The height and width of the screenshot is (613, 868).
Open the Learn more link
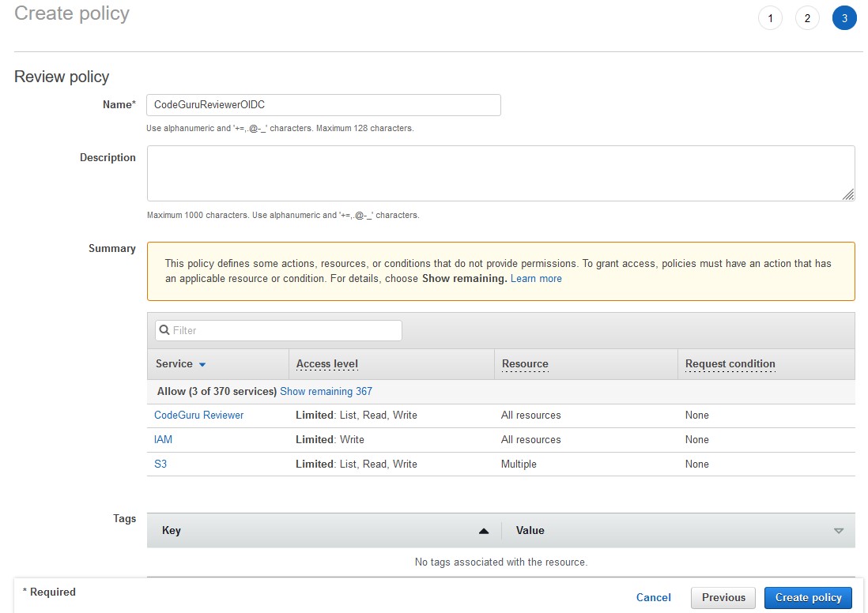click(x=536, y=278)
